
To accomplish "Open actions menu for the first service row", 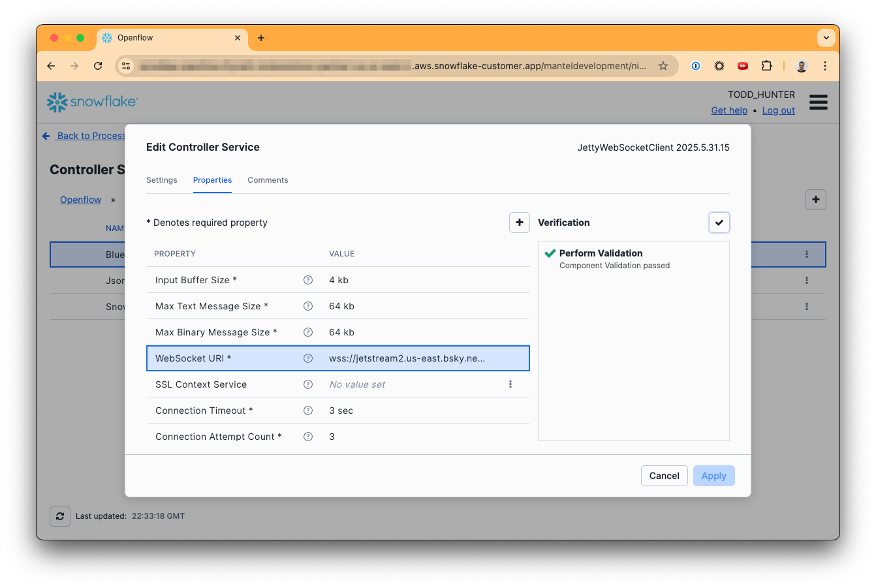I will [807, 255].
